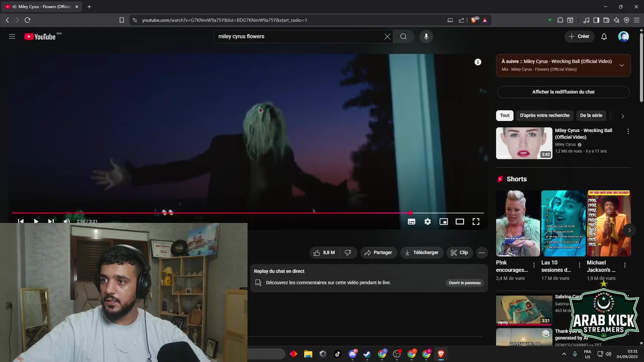Screen dimensions: 644x362
Task: Toggle theater mode view
Action: (460, 222)
